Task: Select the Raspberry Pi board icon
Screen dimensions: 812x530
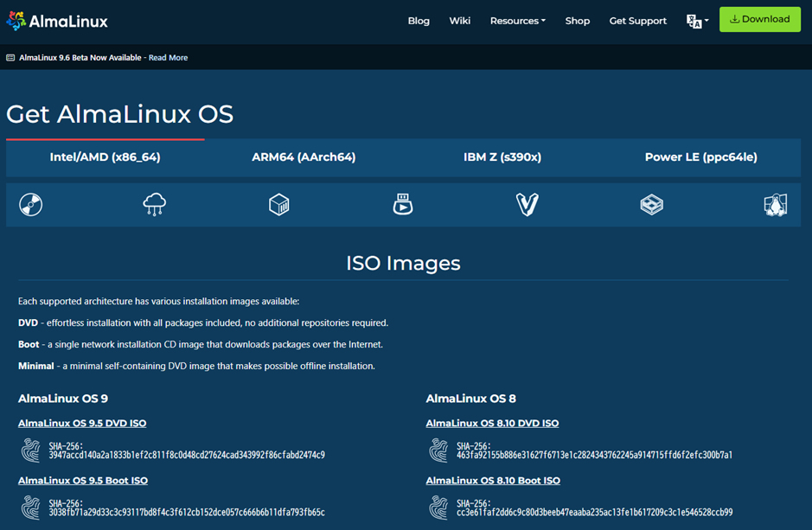Action: [651, 205]
